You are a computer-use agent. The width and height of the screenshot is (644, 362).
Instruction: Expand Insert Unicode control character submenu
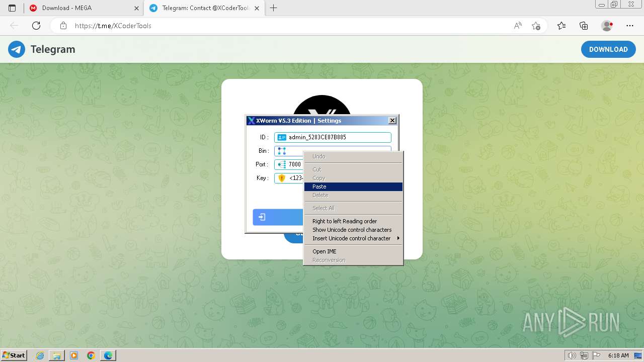pos(353,238)
